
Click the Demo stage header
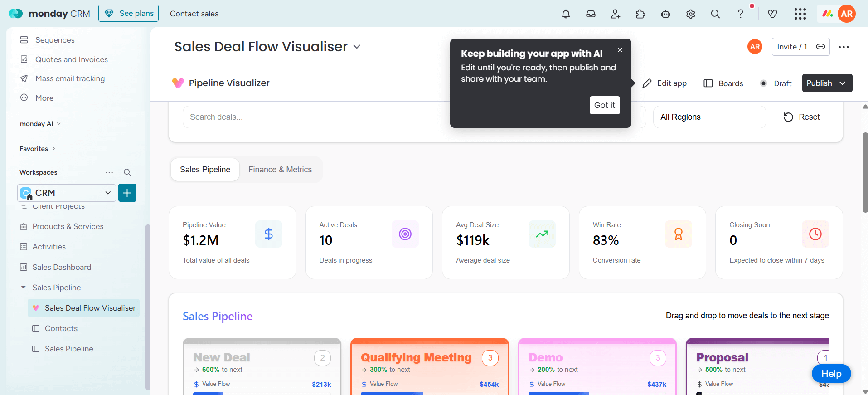pos(546,358)
